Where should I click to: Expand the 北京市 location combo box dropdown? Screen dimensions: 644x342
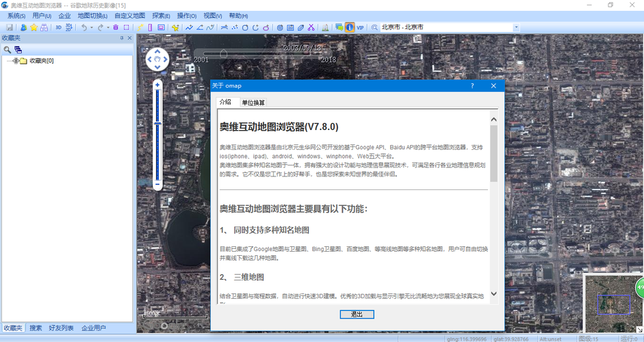[516, 27]
